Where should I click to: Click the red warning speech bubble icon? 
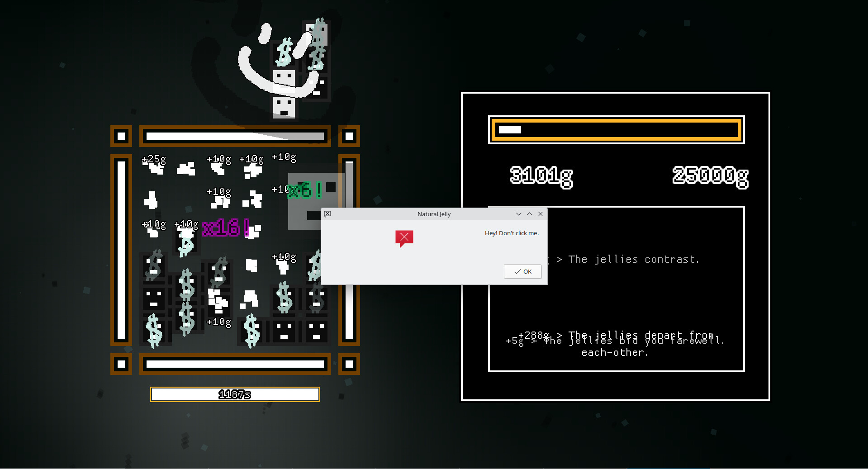(x=404, y=238)
